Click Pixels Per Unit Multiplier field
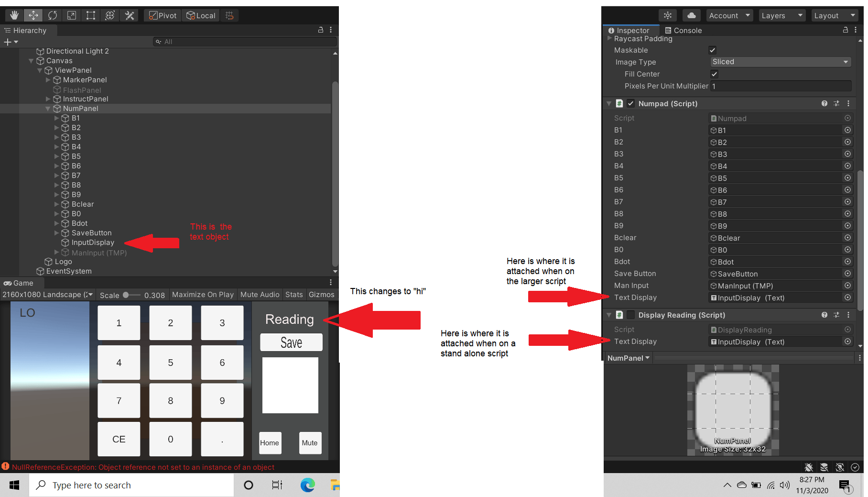This screenshot has width=868, height=497. pos(781,86)
